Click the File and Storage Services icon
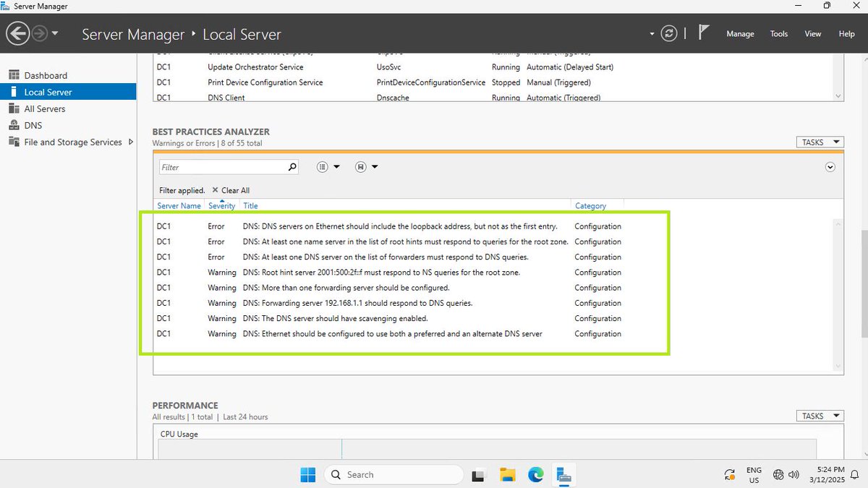The width and height of the screenshot is (868, 488). pos(14,142)
